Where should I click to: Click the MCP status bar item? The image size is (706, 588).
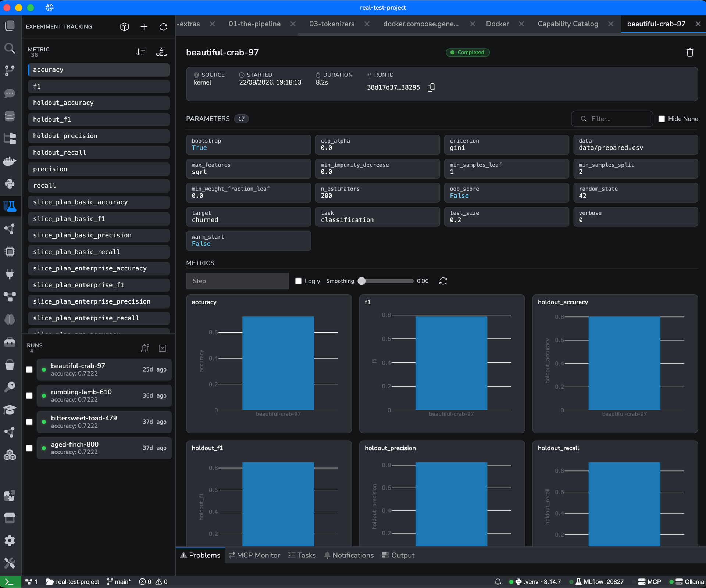coord(650,582)
